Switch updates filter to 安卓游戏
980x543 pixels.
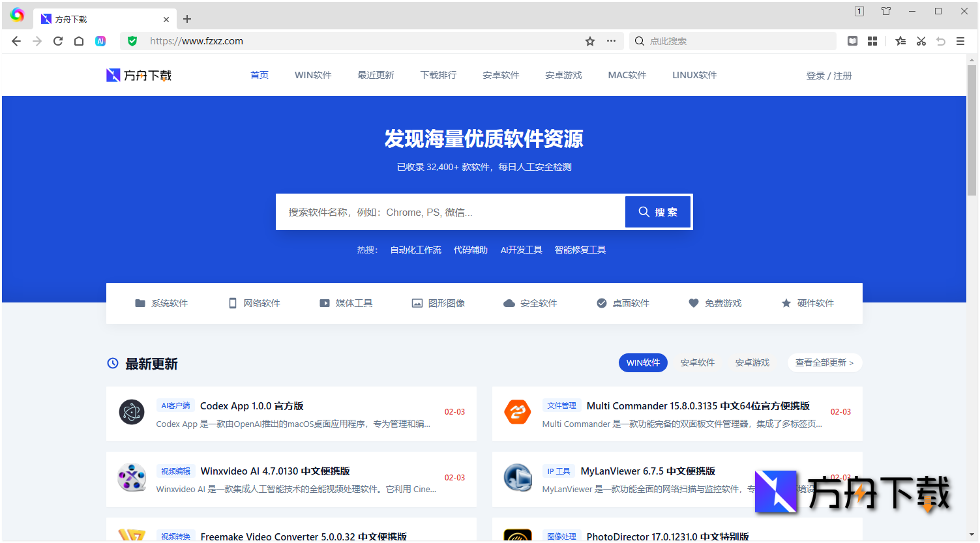pyautogui.click(x=751, y=362)
